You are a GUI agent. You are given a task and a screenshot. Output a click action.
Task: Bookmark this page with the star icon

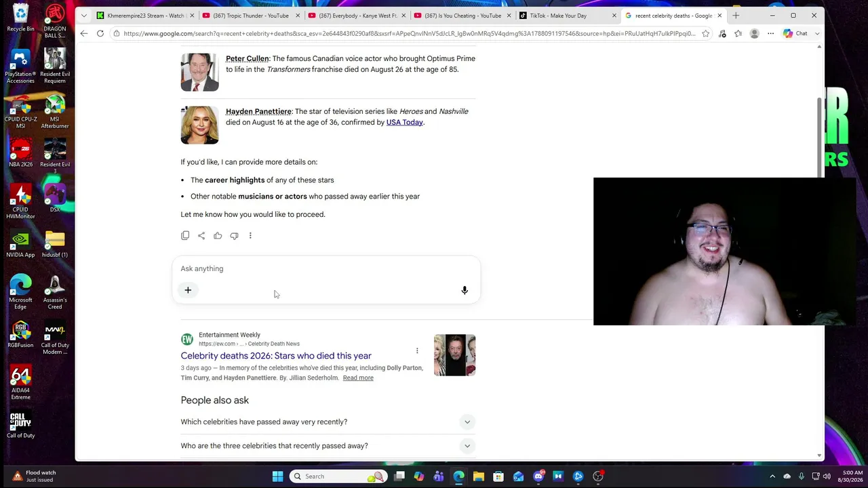point(706,33)
